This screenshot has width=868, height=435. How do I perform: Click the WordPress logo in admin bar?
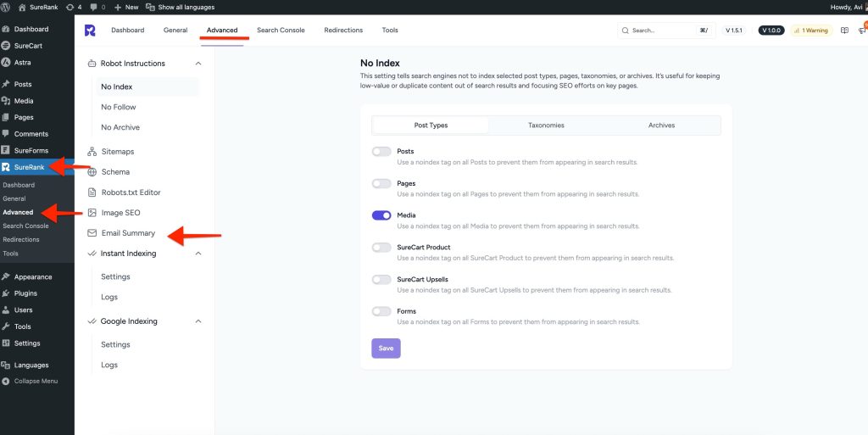[x=8, y=7]
